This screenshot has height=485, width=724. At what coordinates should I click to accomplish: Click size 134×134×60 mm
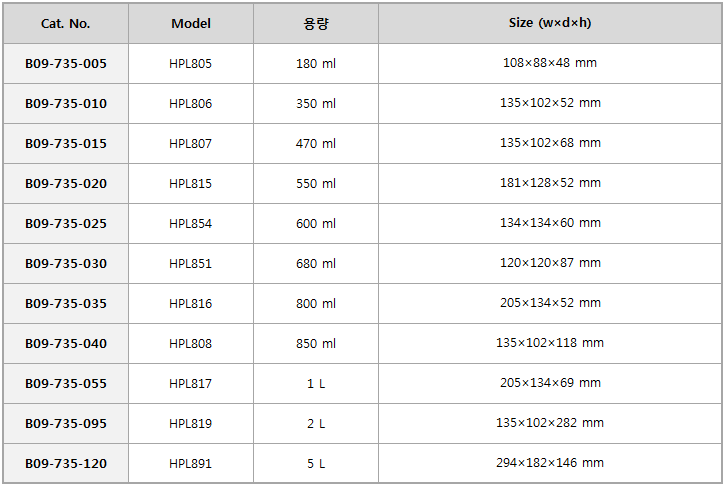click(x=550, y=223)
